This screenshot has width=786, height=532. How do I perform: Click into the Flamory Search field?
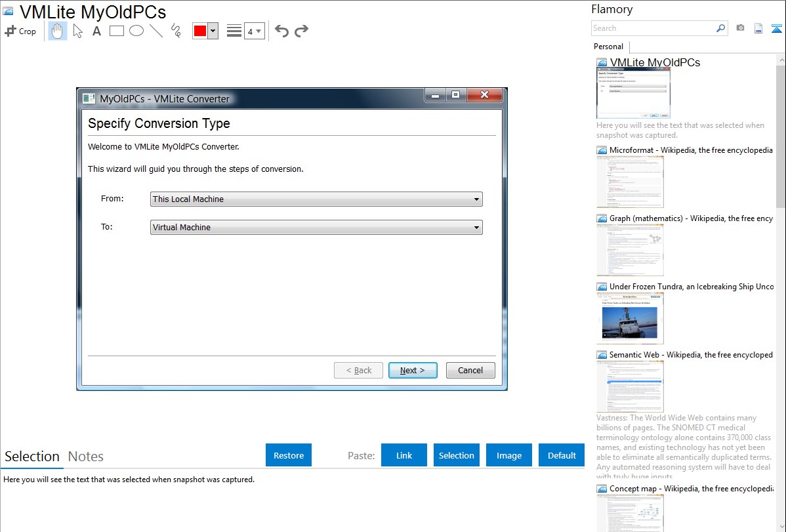(653, 28)
